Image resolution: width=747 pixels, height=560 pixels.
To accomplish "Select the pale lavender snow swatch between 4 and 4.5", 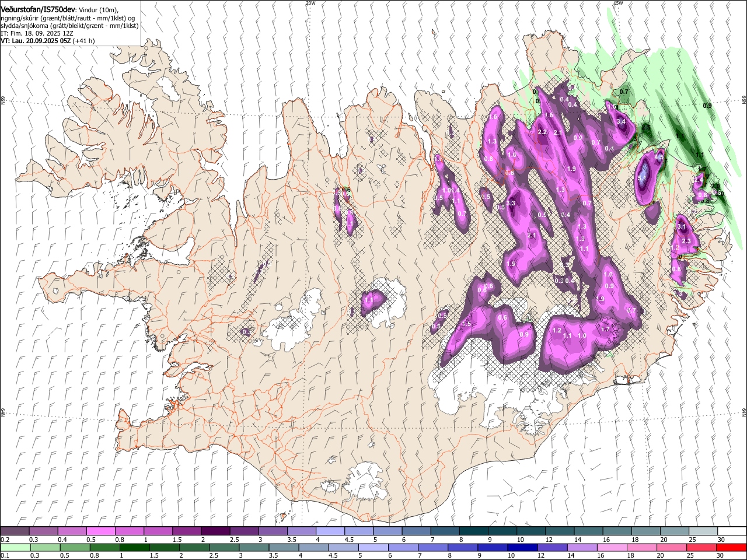I will coord(330,531).
